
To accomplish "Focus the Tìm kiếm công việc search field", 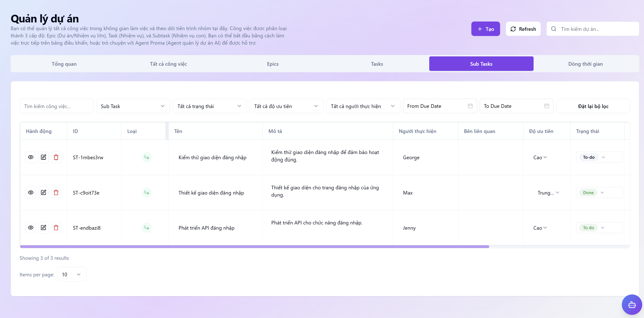I will point(56,106).
